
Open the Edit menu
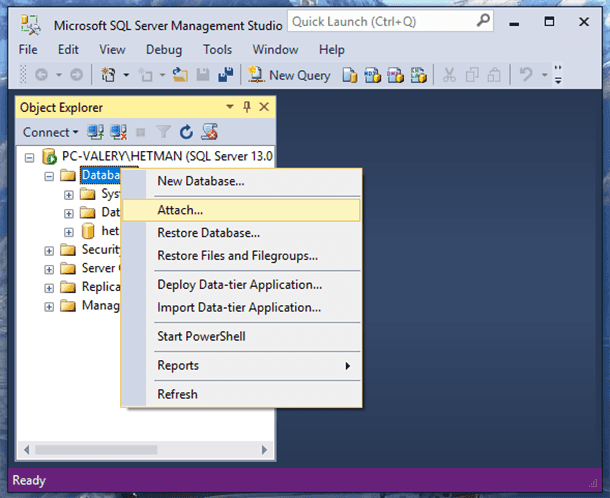pos(68,50)
